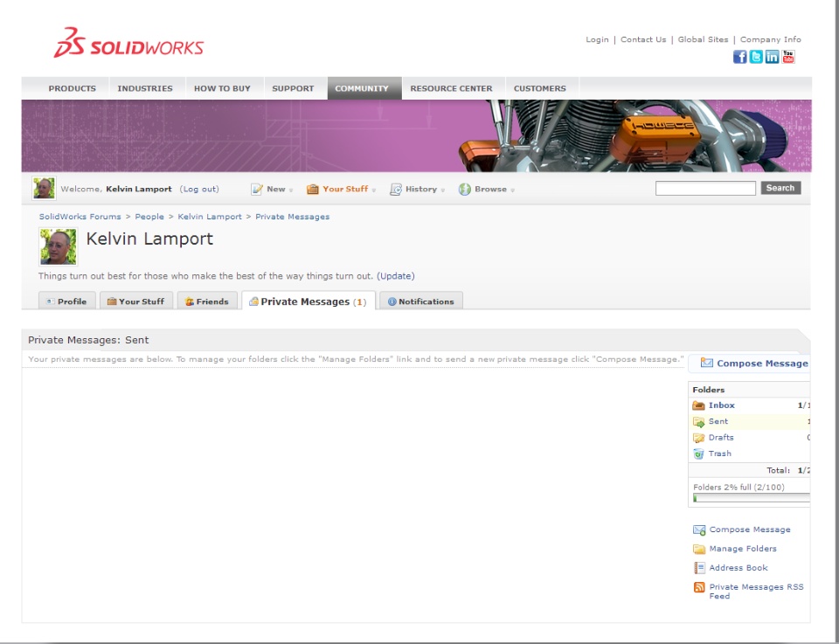Image resolution: width=839 pixels, height=644 pixels.
Task: Switch to the Profile tab
Action: coord(67,301)
